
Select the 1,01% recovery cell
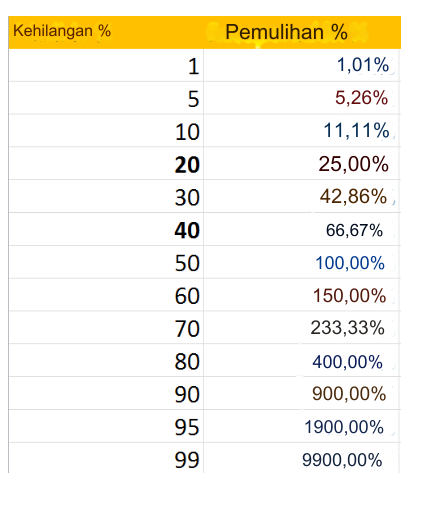click(302, 65)
